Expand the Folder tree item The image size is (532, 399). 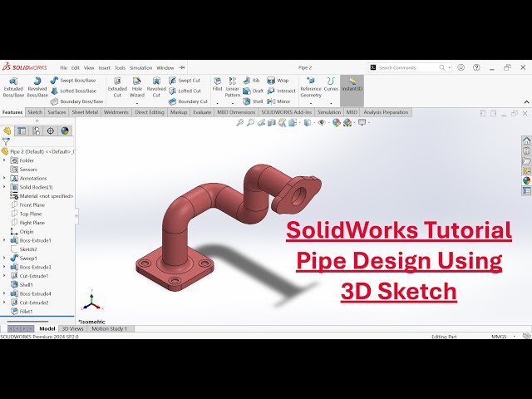click(x=4, y=160)
